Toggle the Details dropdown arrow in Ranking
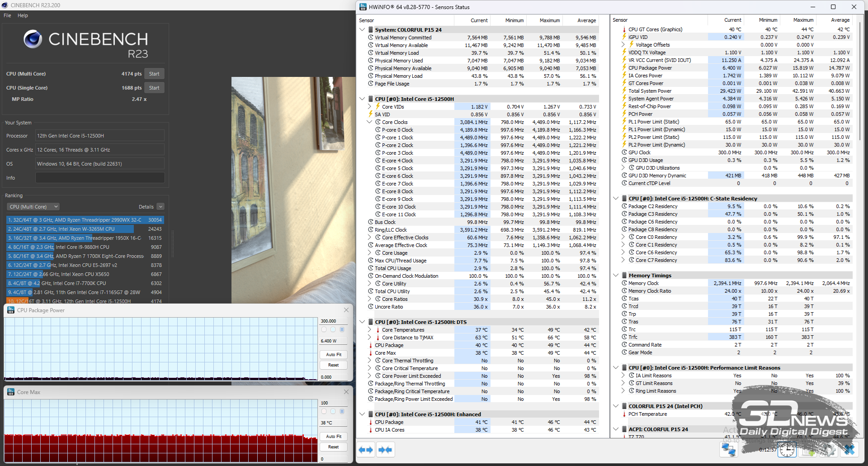868x466 pixels. click(160, 207)
